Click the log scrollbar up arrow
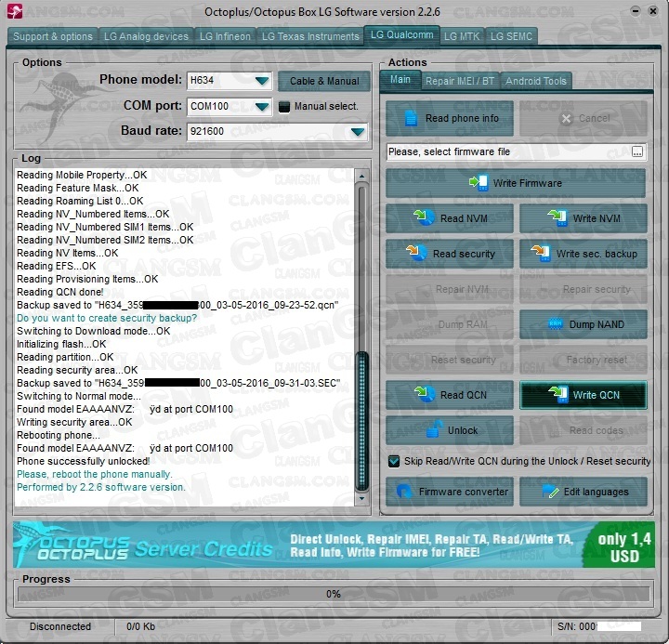 pyautogui.click(x=361, y=176)
